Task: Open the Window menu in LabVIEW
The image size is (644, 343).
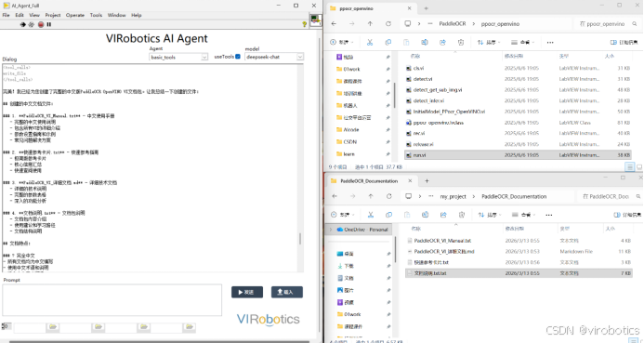Action: (x=117, y=15)
